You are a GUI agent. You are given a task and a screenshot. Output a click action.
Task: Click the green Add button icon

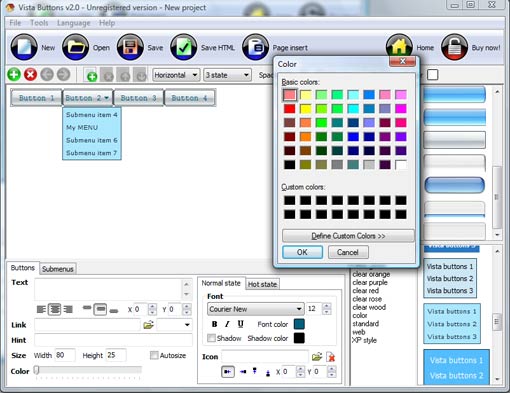coord(14,74)
